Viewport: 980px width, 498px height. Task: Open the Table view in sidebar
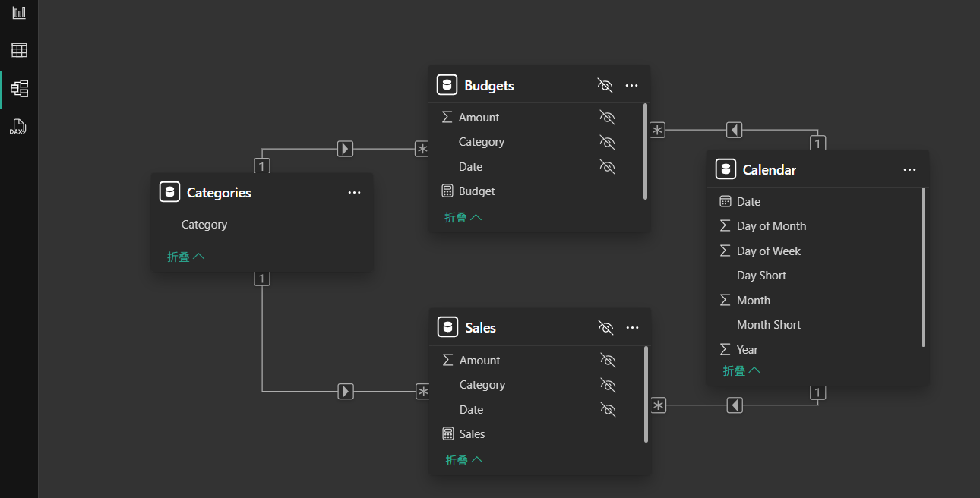coord(19,50)
